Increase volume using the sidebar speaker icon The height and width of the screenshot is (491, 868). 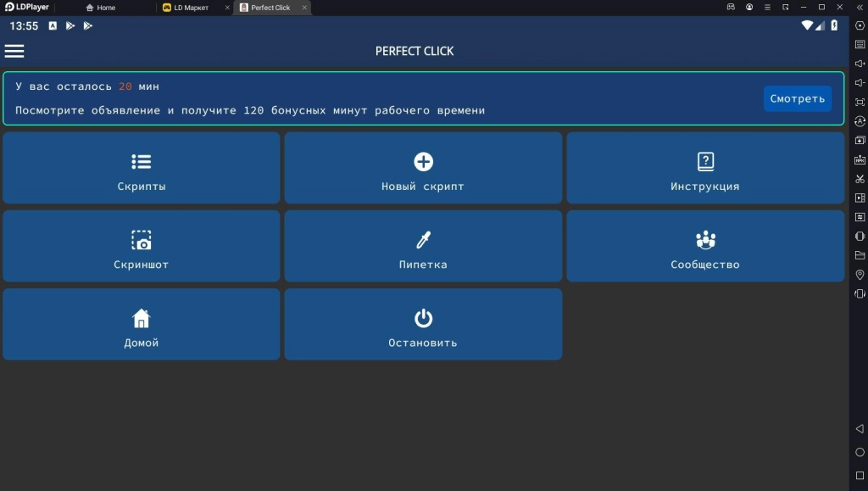(x=860, y=64)
